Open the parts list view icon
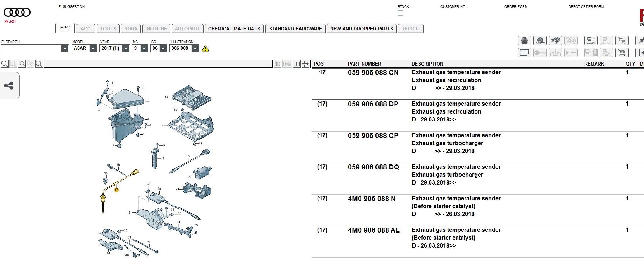 coord(524,53)
